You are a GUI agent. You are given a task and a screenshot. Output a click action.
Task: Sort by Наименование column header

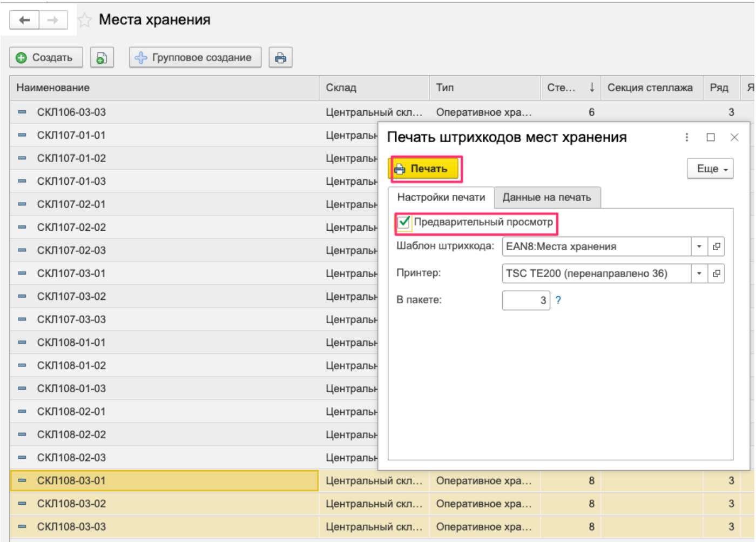click(164, 88)
